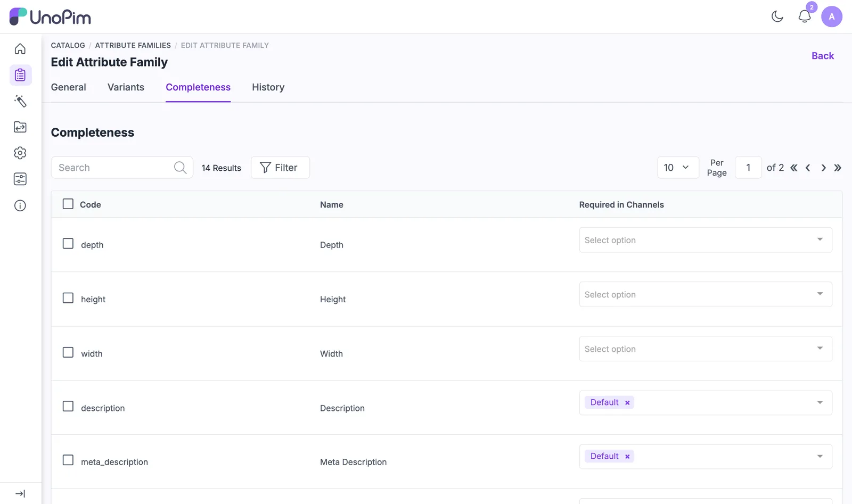
Task: Check the height row checkbox
Action: click(68, 298)
